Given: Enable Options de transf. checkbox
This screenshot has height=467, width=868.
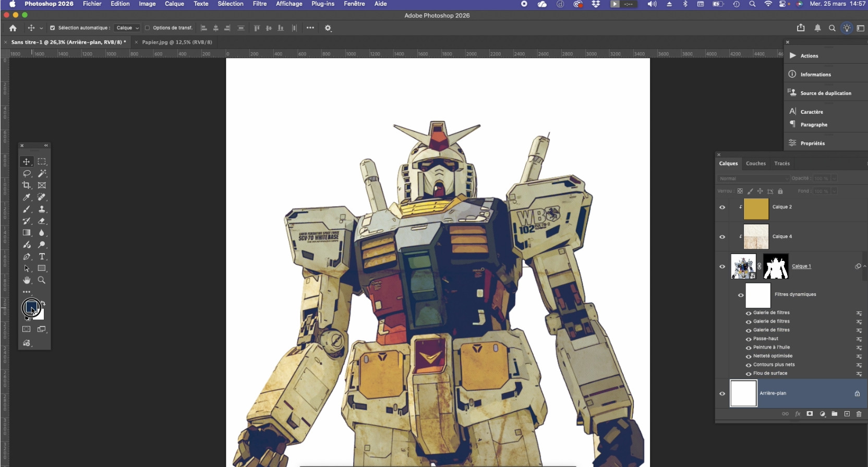Looking at the screenshot, I should tap(147, 28).
